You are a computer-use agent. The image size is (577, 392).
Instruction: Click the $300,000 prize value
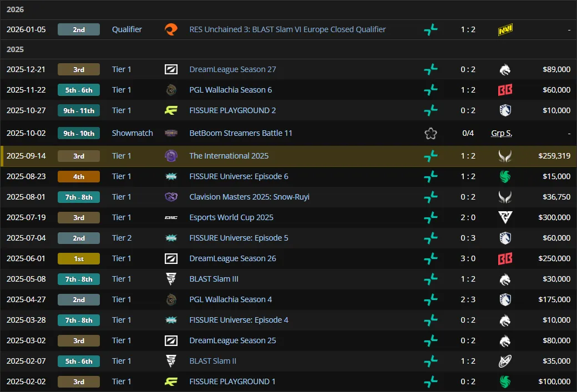554,218
